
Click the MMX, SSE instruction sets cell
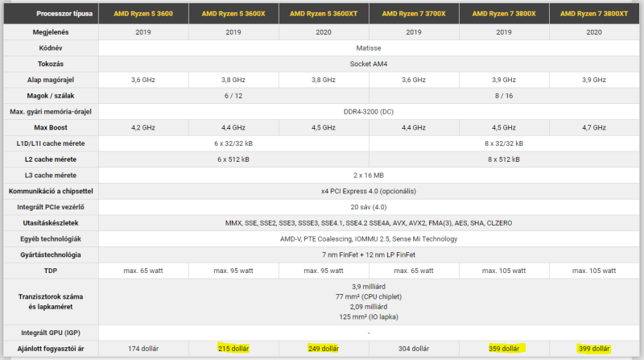coord(369,223)
